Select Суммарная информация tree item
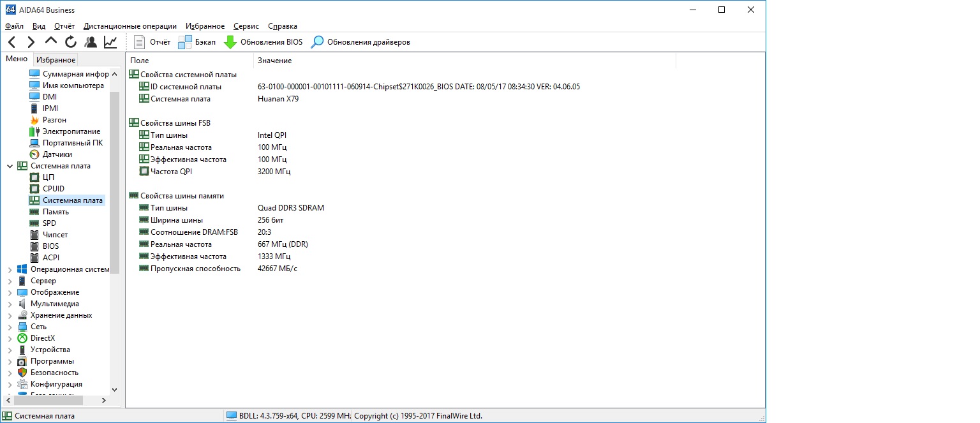Viewport: 980px width, 423px height. pyautogui.click(x=70, y=74)
